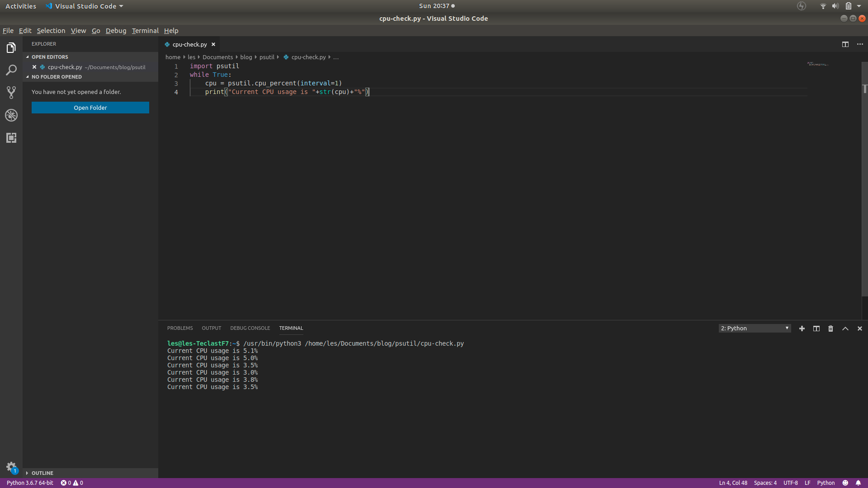Click the feedback smiley in status bar

click(x=845, y=483)
